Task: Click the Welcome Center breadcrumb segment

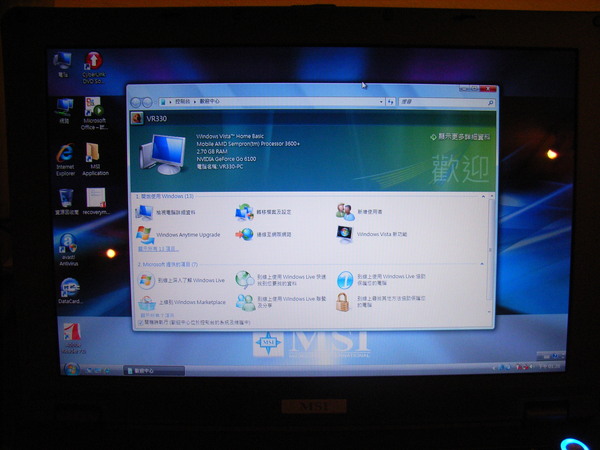Action: pyautogui.click(x=210, y=101)
